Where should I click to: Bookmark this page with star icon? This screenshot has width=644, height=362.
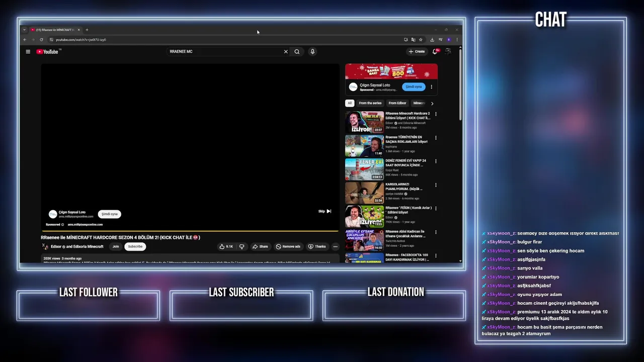coord(421,40)
